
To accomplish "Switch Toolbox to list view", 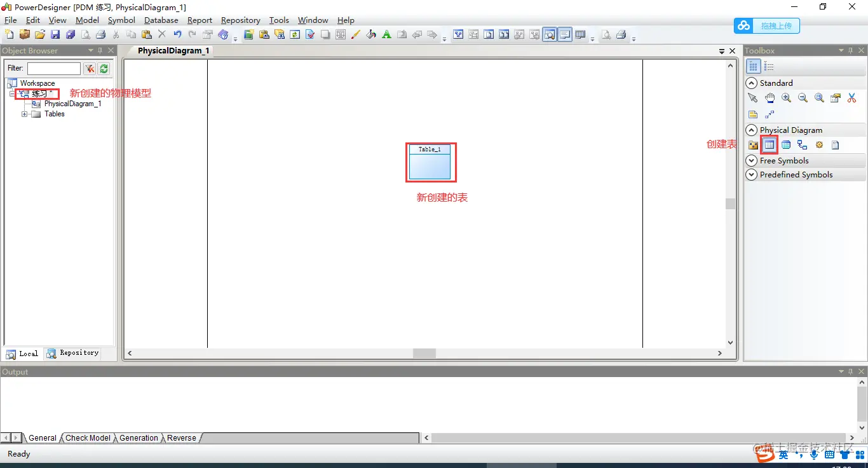I will (x=769, y=66).
